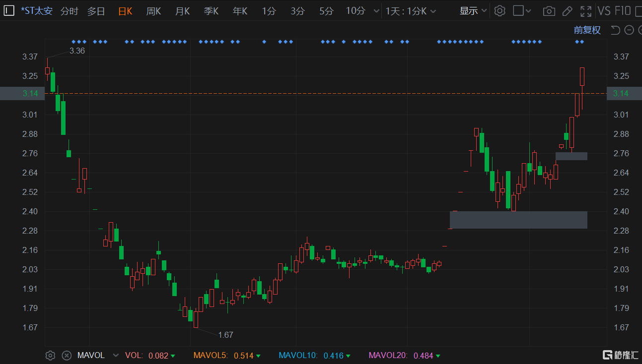
Task: Select the 周K weekly candlestick tab
Action: click(x=153, y=11)
